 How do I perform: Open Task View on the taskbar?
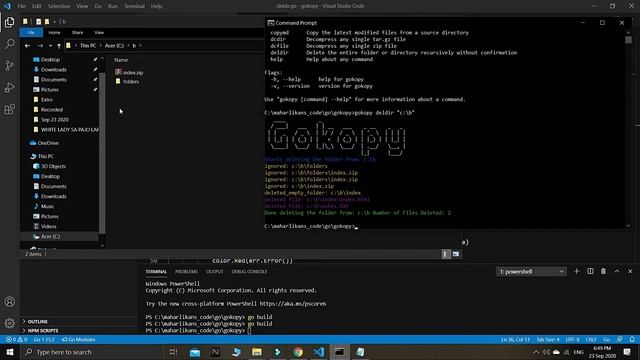[173, 352]
